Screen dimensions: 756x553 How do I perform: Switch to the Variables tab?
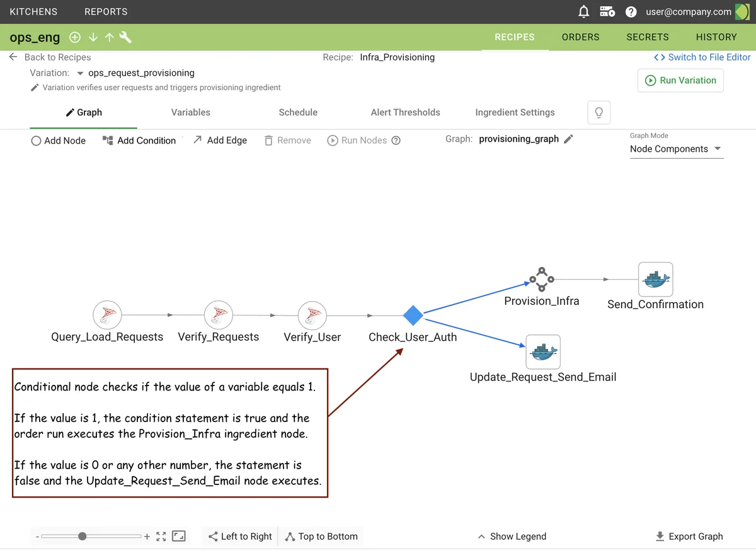coord(190,112)
